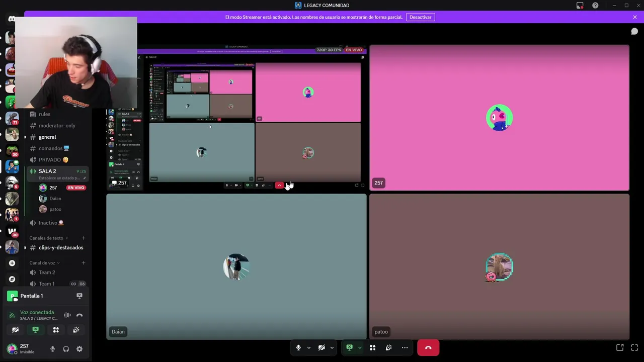Pop out the call window

pos(620,347)
